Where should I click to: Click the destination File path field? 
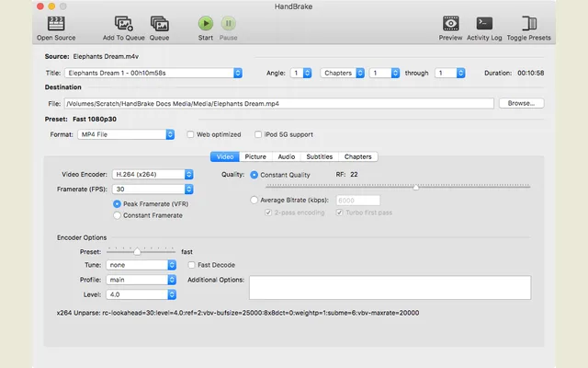pos(279,104)
